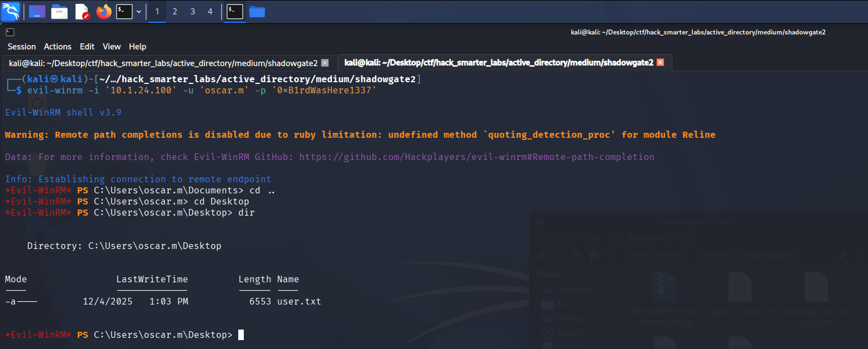Click the terminal window icon in title bar
Viewport: 868px width, 349px height.
(x=10, y=32)
